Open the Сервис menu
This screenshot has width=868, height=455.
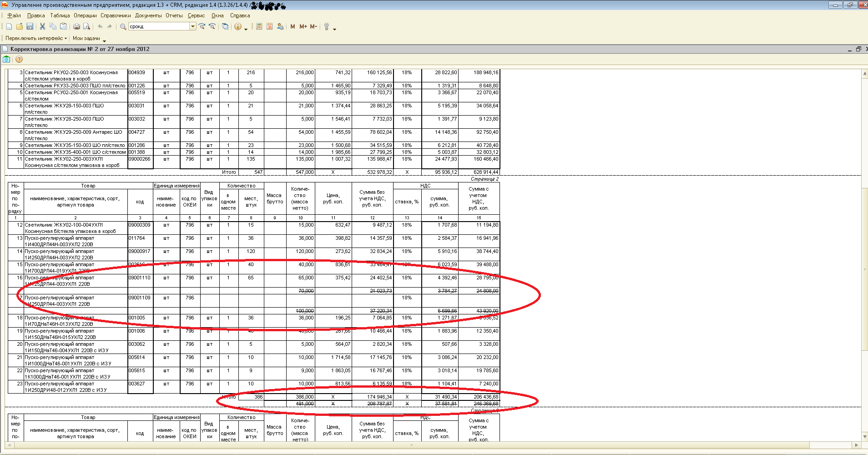(x=196, y=15)
